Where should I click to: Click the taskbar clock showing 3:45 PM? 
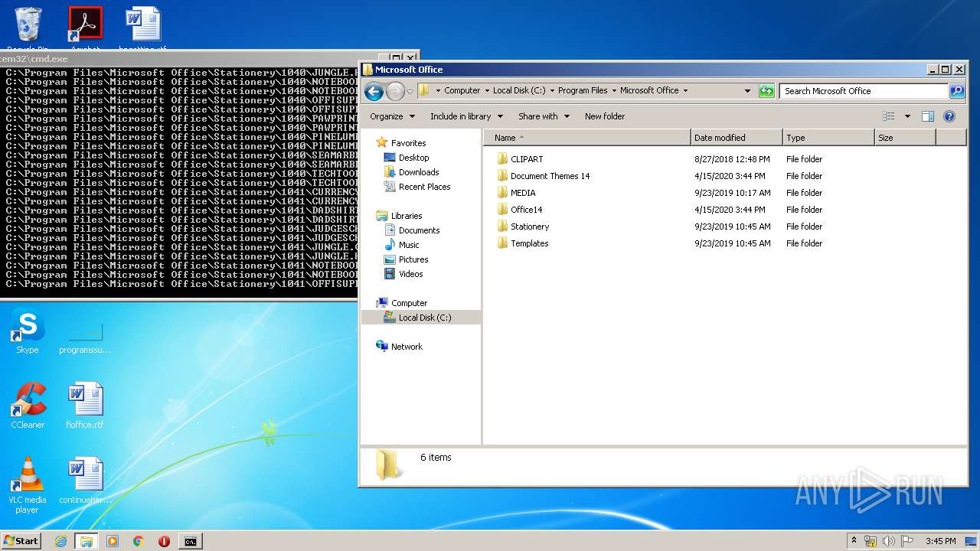940,541
